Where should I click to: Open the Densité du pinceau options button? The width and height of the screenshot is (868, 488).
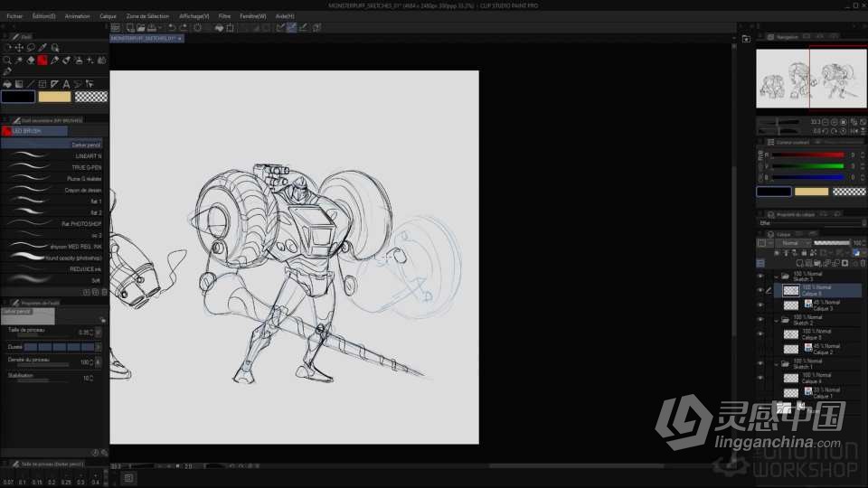click(98, 361)
